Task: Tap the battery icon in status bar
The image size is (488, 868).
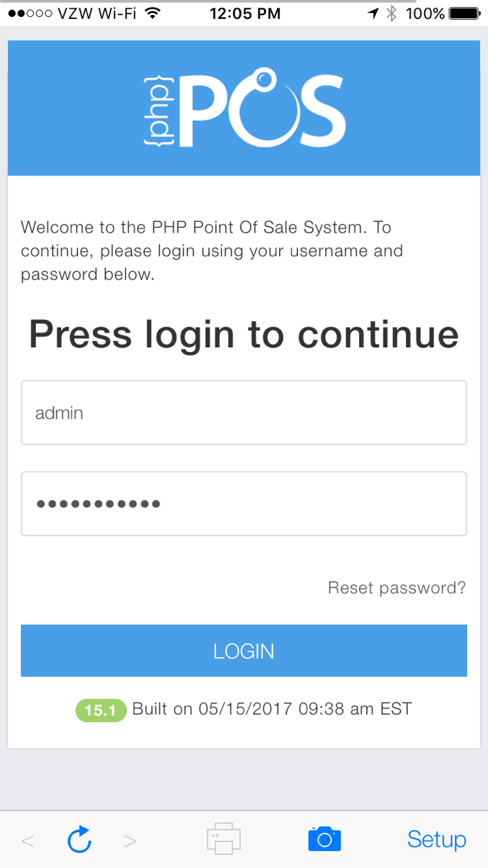Action: tap(465, 14)
